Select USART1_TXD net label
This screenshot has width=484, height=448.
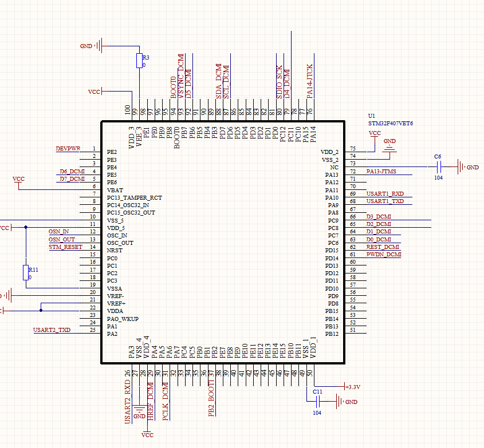tap(385, 201)
